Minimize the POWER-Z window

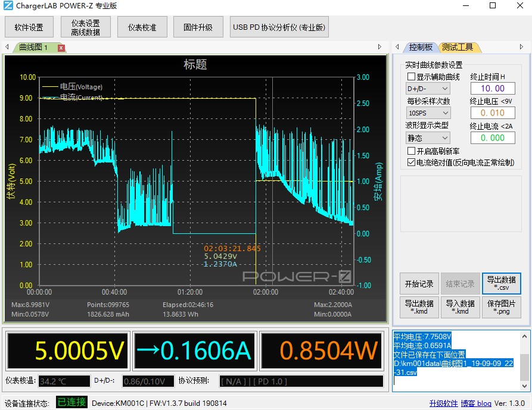[x=466, y=6]
